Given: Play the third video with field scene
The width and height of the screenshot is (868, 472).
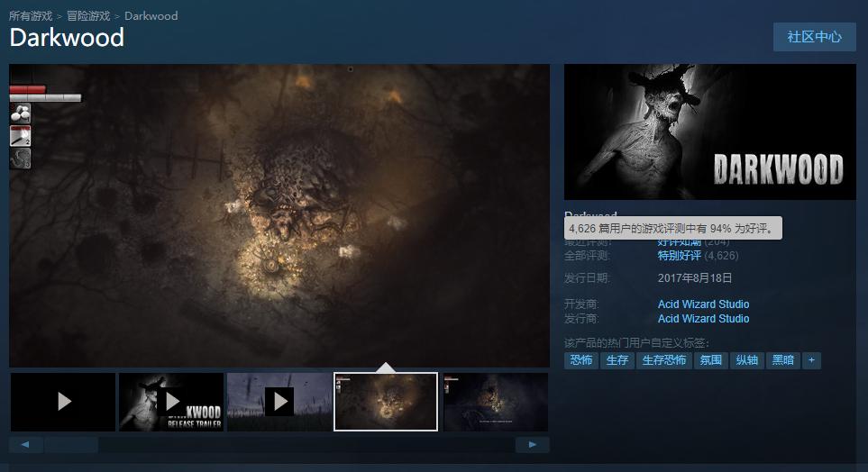Looking at the screenshot, I should pyautogui.click(x=279, y=402).
